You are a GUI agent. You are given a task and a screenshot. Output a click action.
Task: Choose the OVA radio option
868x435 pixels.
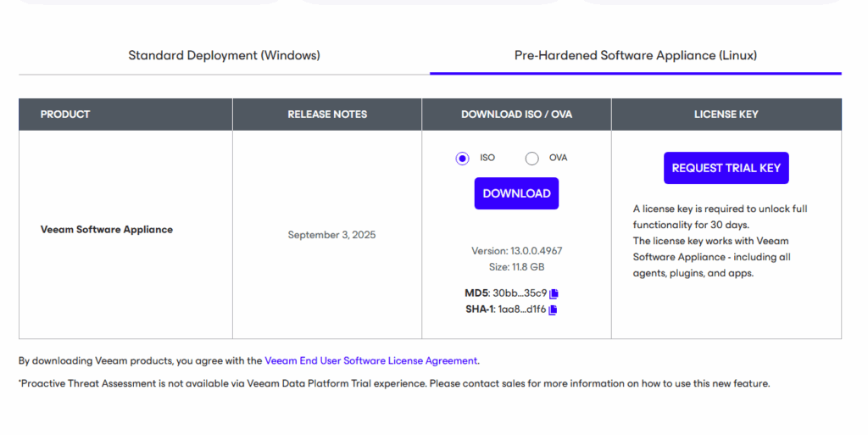pyautogui.click(x=532, y=159)
